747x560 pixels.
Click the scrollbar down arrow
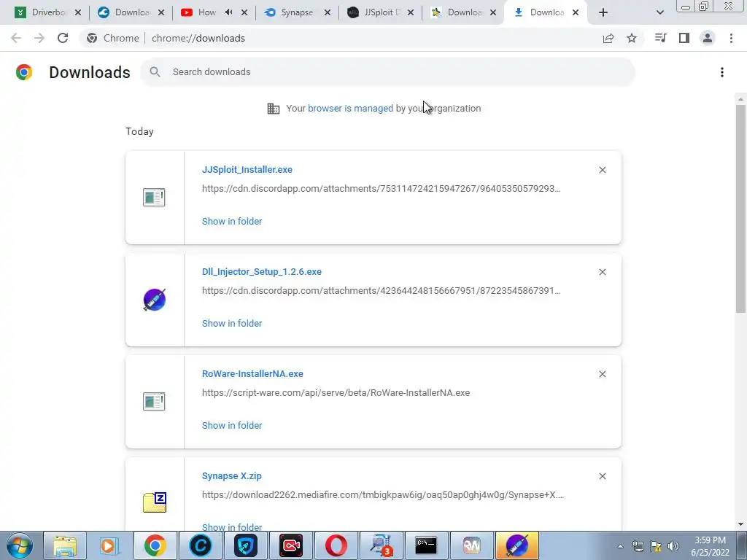(740, 524)
